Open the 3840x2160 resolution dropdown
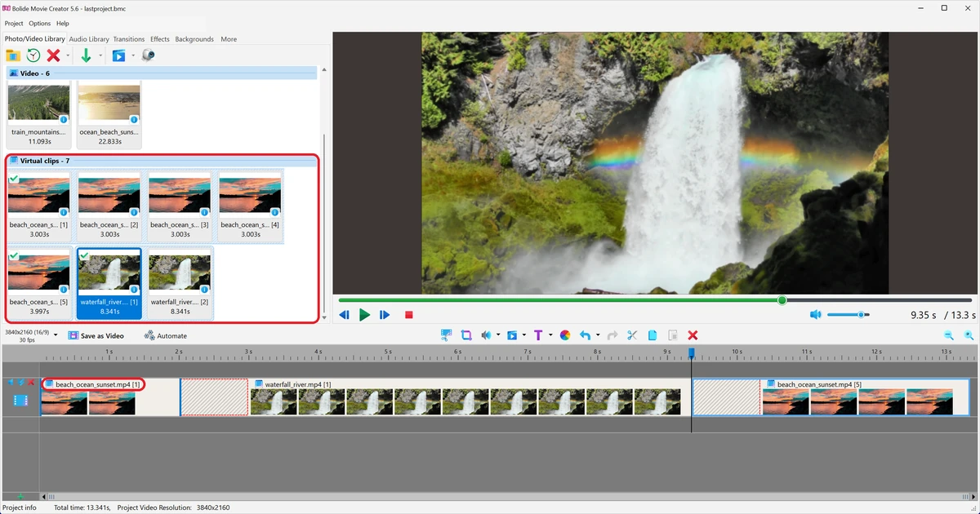 click(x=55, y=335)
